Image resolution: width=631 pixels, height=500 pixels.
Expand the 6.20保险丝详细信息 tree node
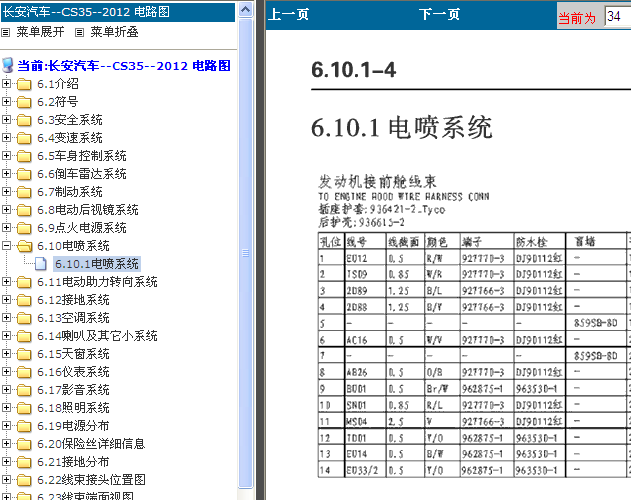click(6, 443)
